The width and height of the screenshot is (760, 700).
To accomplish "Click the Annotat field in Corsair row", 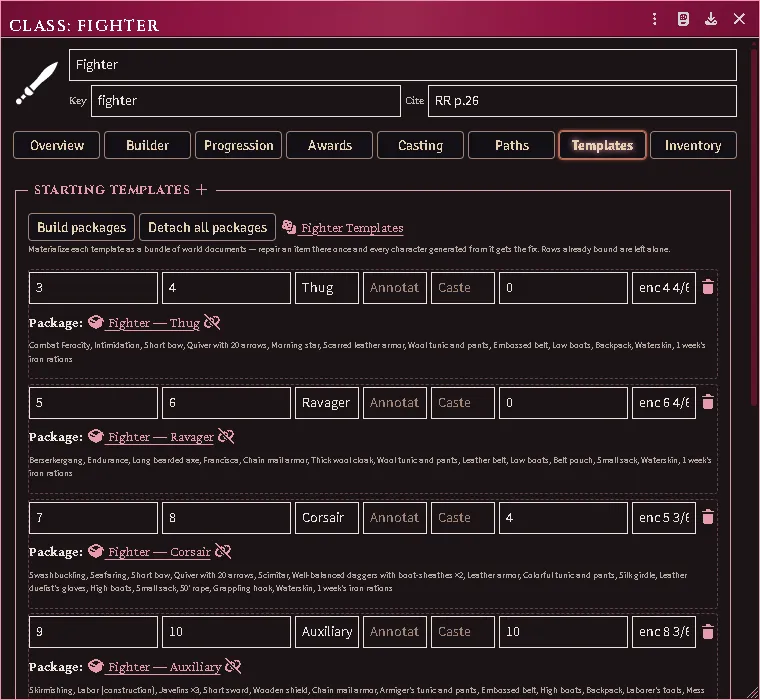I will click(x=395, y=517).
